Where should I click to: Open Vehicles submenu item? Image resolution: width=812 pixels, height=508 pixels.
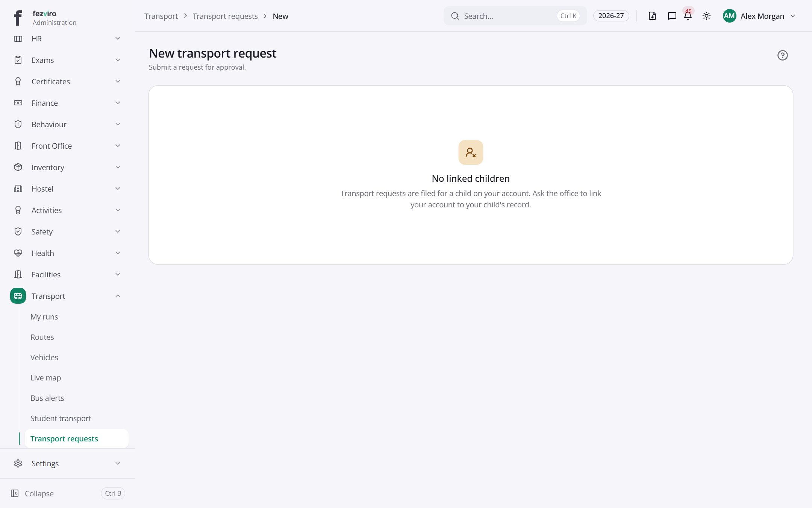point(77,357)
